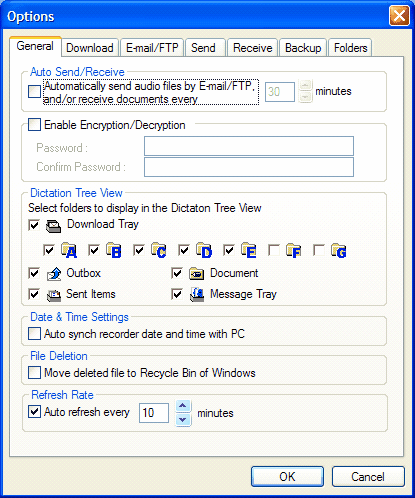Screen dimensions: 415x498
Task: Check Auto synch recorder date and time
Action: point(34,334)
